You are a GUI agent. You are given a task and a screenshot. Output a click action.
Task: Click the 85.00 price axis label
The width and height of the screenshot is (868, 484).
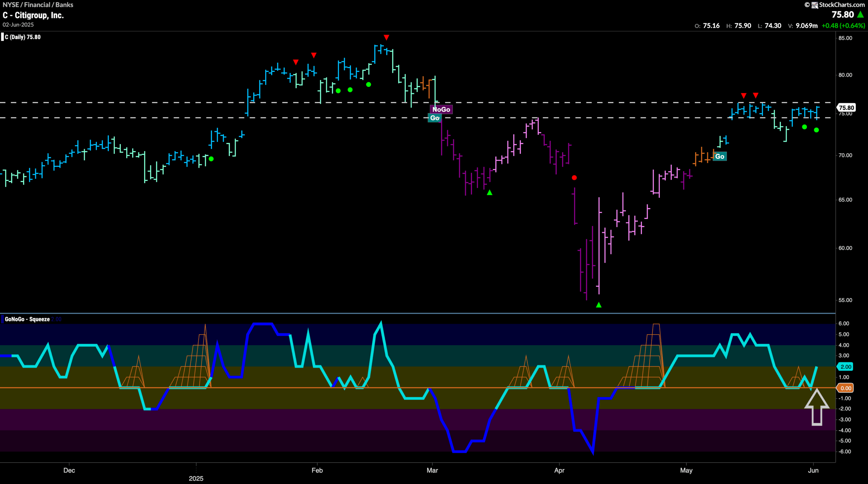pyautogui.click(x=845, y=38)
